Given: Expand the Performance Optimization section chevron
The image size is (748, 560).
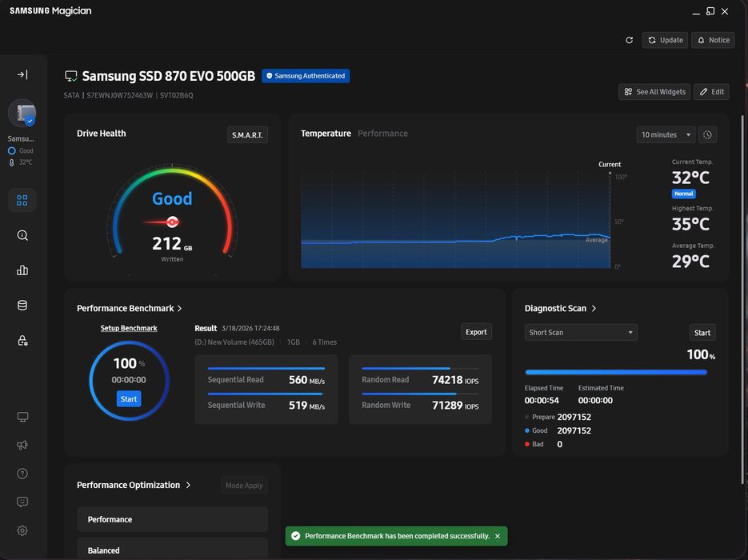Looking at the screenshot, I should (189, 485).
